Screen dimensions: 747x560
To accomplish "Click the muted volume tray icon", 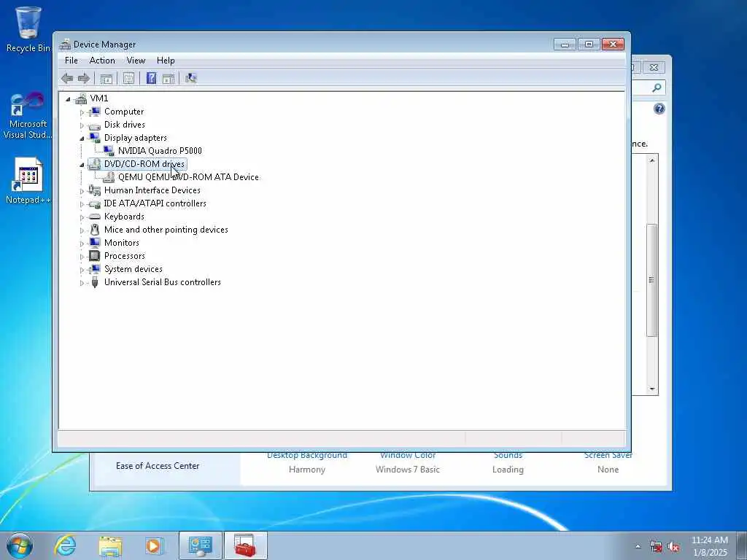I will point(673,547).
